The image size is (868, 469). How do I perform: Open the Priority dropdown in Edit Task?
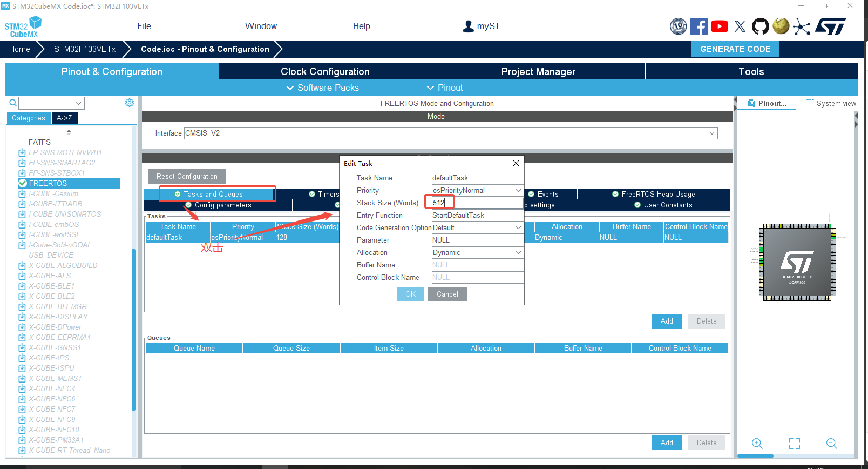(x=518, y=190)
